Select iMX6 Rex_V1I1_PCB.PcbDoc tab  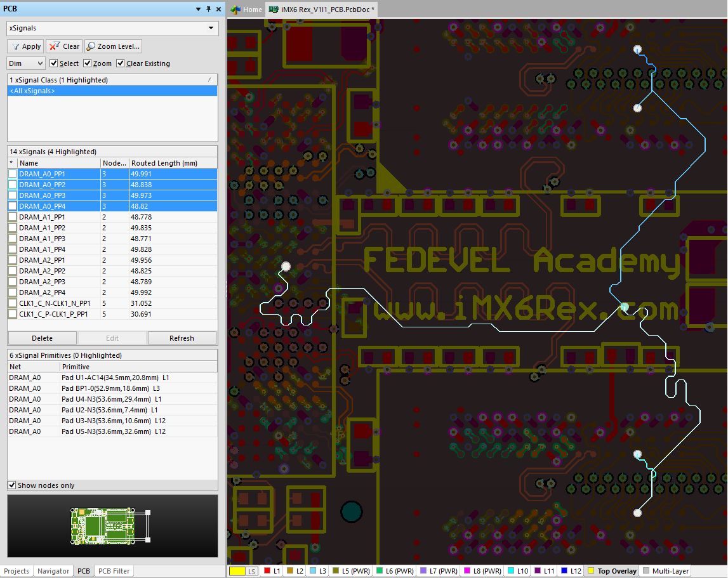click(x=322, y=10)
